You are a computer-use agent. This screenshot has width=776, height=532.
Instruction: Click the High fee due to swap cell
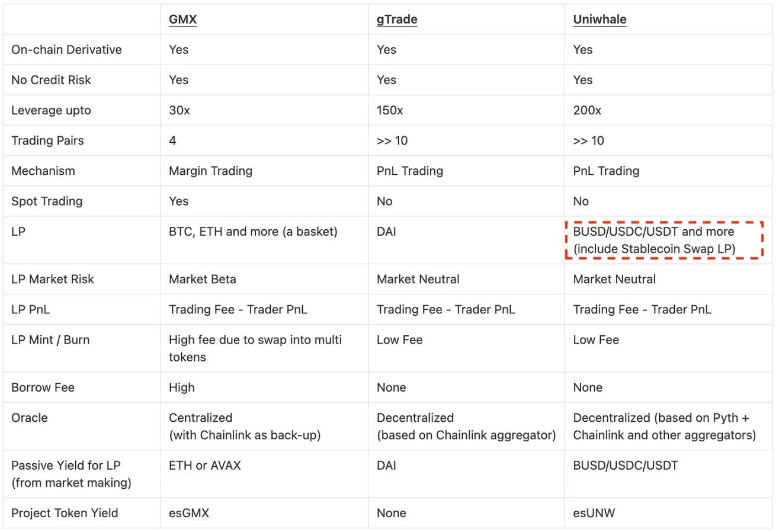click(255, 348)
